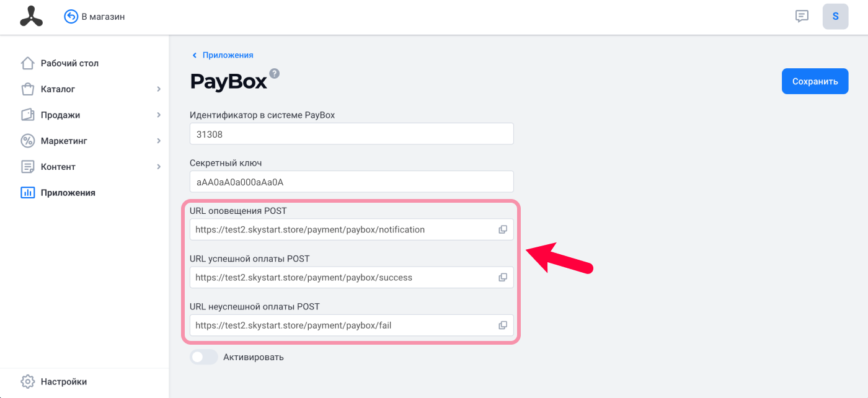Click the help question mark next to PayBox

click(x=275, y=73)
